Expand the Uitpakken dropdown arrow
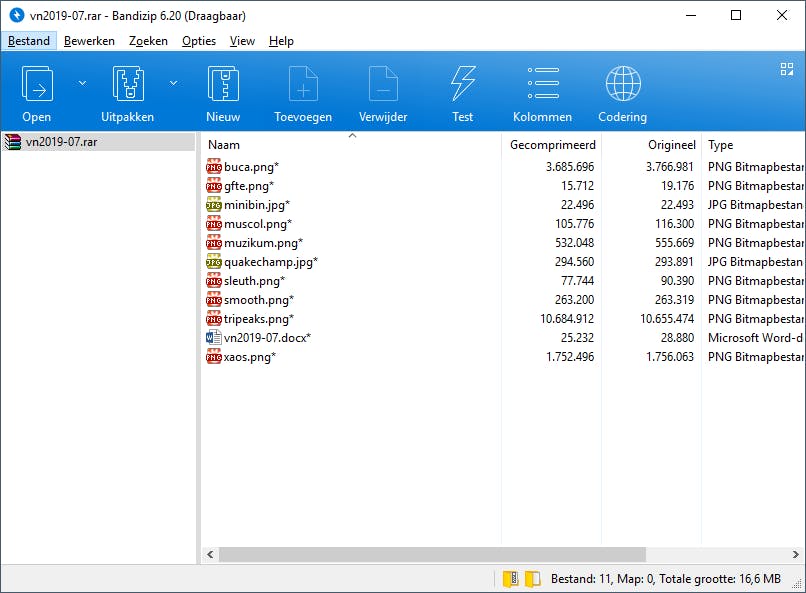Viewport: 806px width, 593px height. coord(173,82)
